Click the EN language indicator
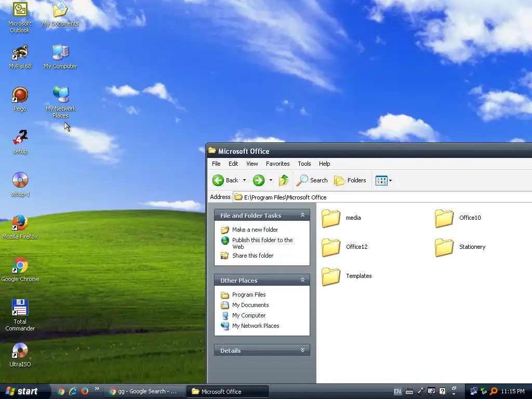This screenshot has width=532, height=399. click(397, 392)
